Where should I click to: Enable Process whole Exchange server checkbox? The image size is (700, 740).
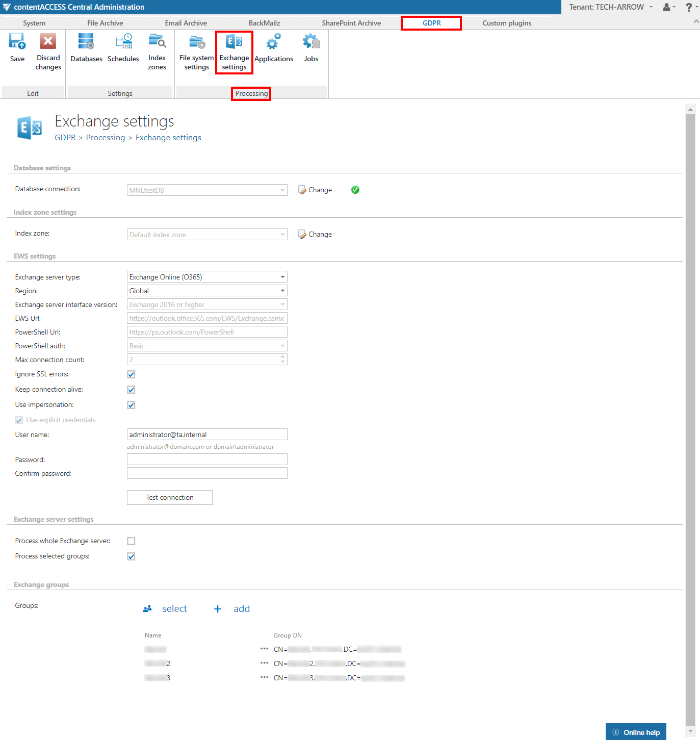tap(131, 541)
